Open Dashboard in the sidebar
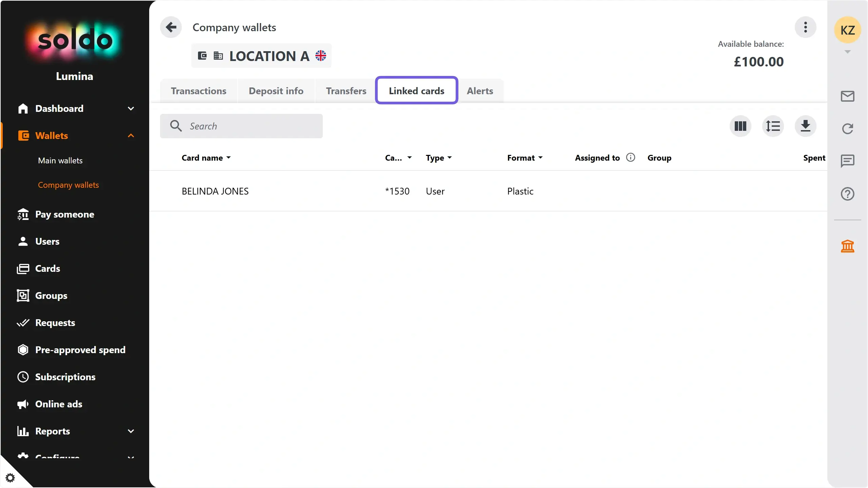Image resolution: width=868 pixels, height=488 pixels. click(59, 108)
